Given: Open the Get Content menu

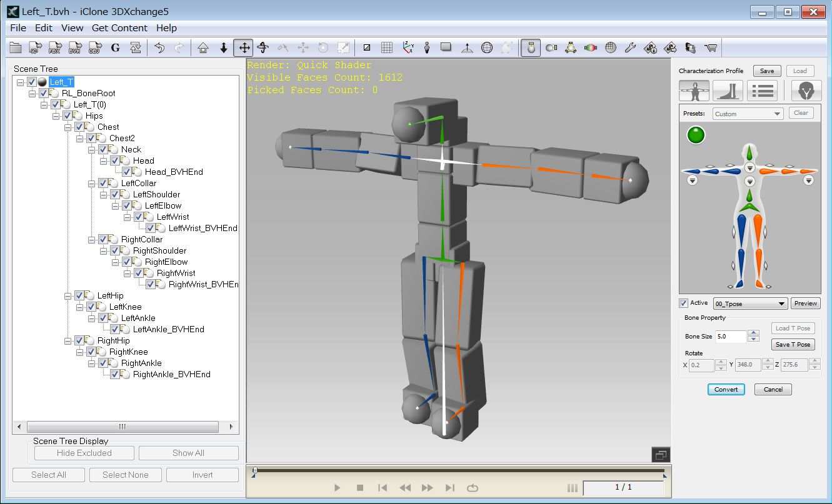Looking at the screenshot, I should (119, 28).
